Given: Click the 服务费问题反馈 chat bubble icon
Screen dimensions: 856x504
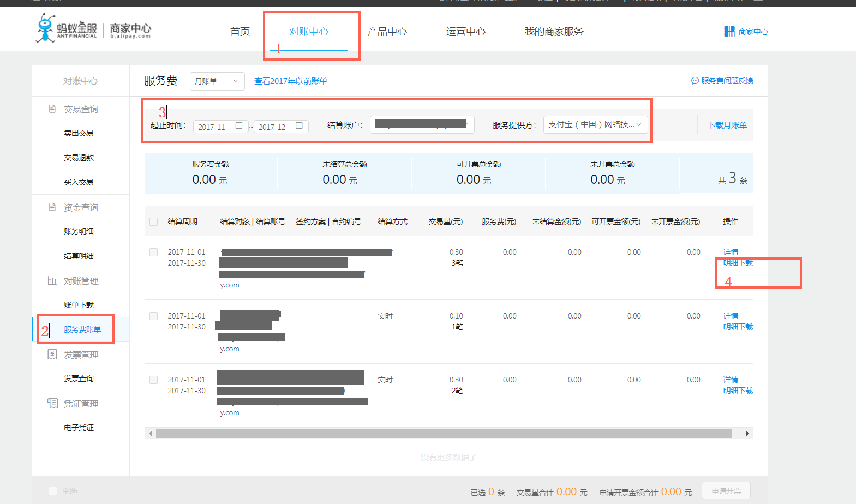Looking at the screenshot, I should click(x=695, y=81).
